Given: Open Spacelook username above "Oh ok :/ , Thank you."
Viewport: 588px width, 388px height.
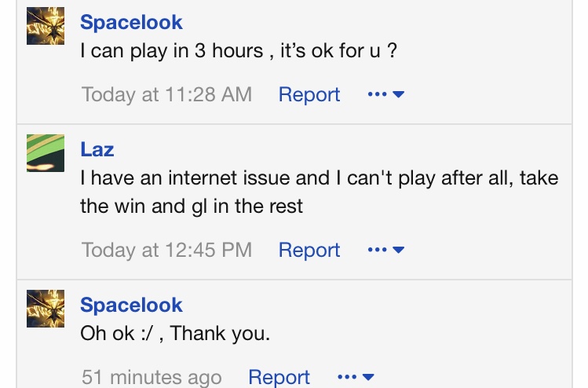Looking at the screenshot, I should point(131,305).
